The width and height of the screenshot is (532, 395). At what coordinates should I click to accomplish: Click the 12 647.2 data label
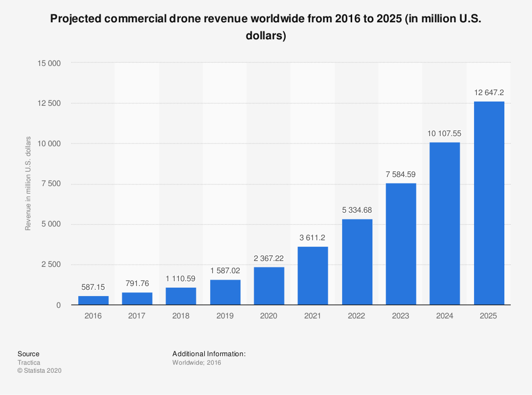point(489,93)
